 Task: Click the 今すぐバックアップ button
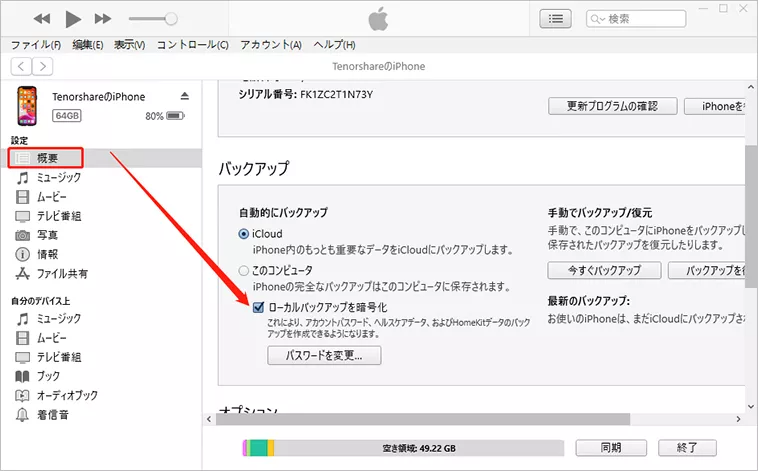[604, 271]
